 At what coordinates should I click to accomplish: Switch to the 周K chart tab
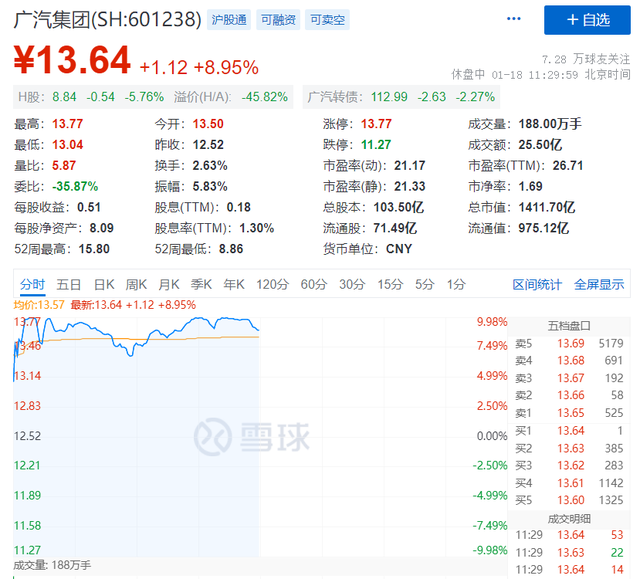tap(136, 284)
